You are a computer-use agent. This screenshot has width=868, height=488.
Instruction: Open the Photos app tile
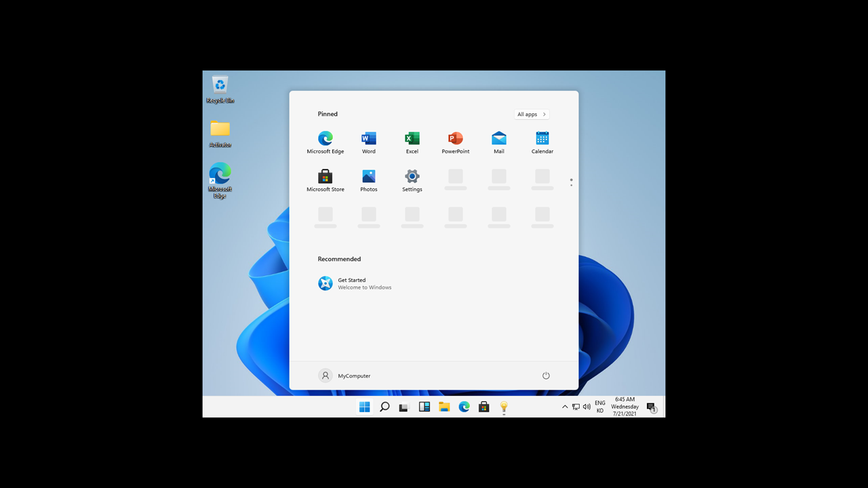(x=369, y=180)
